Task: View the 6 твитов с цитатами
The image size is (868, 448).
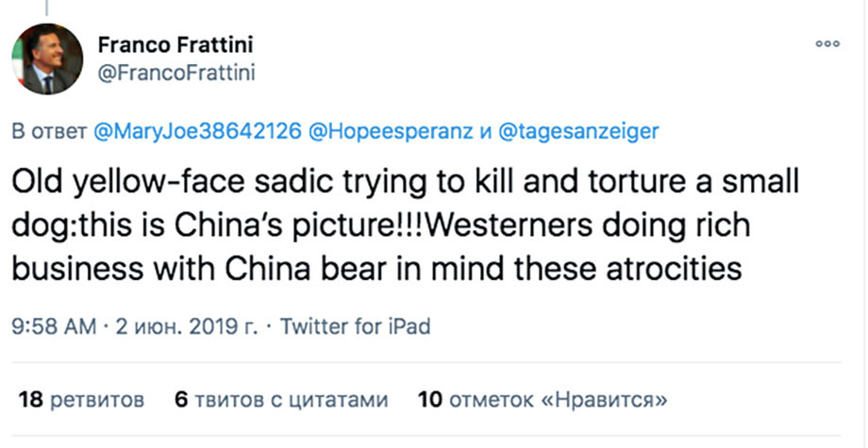Action: coord(281,399)
